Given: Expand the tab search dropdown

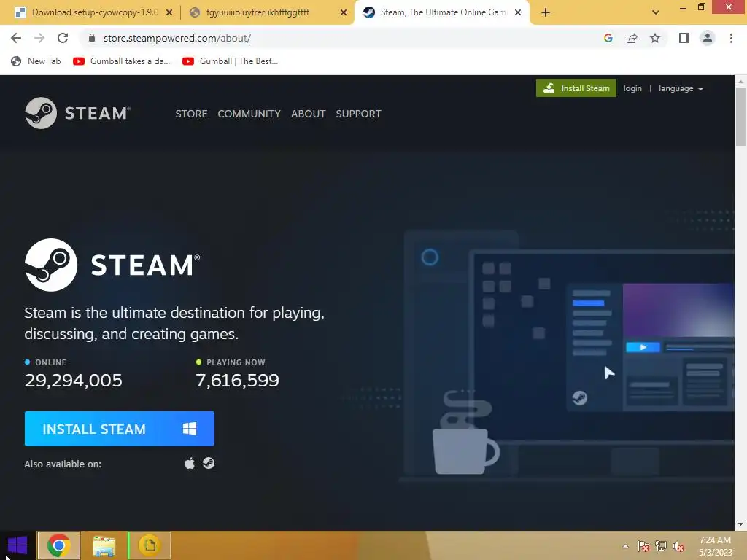Looking at the screenshot, I should pos(656,12).
